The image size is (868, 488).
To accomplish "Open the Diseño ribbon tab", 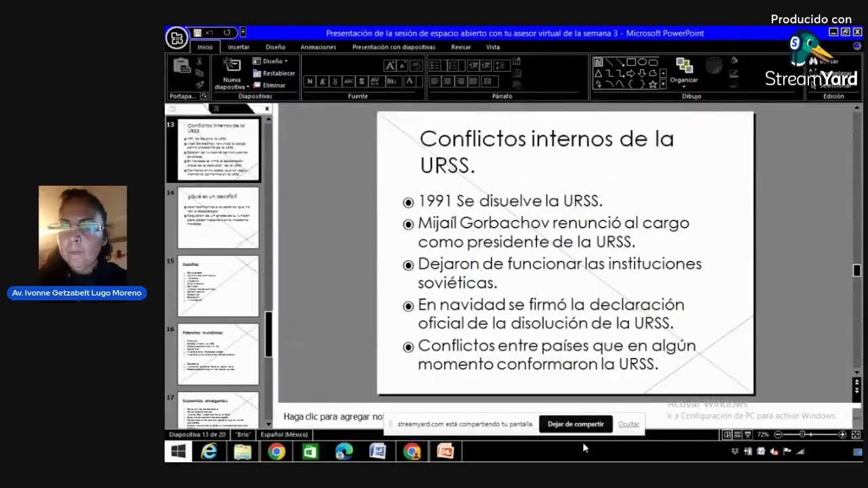I will point(275,47).
